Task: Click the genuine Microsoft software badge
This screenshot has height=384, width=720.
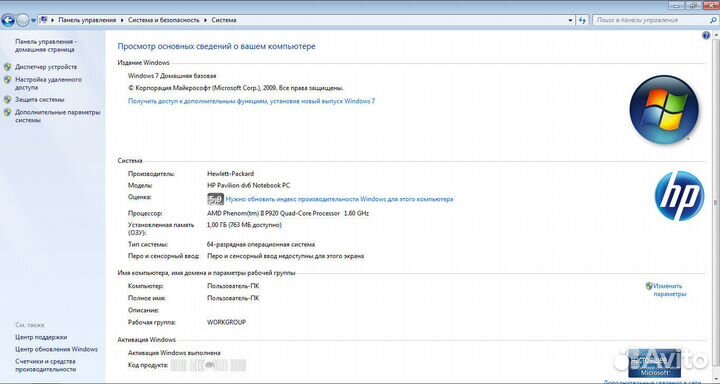Action: [654, 363]
